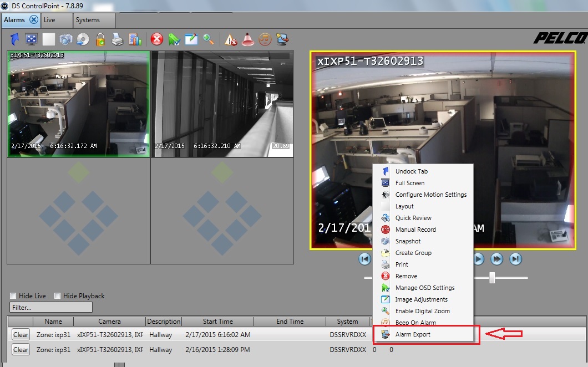Clear the 6:16:02 AM Hallway alarm
The height and width of the screenshot is (367, 588).
(x=20, y=334)
